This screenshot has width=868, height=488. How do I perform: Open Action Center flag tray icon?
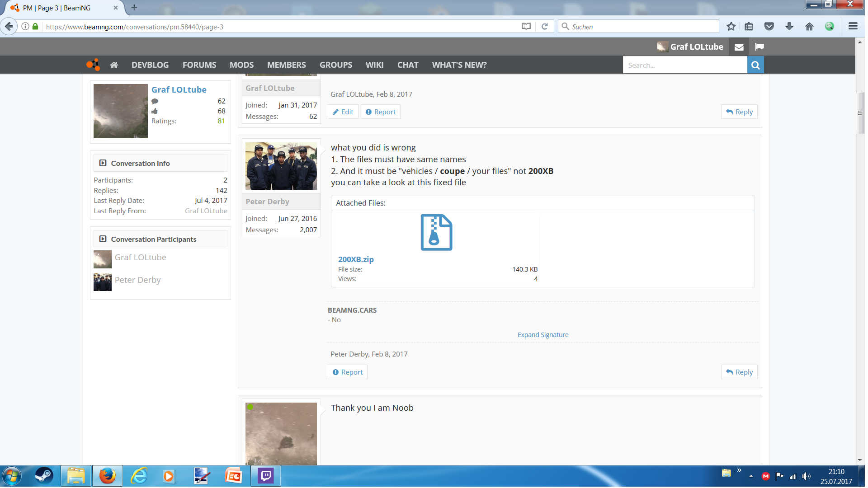coord(779,476)
